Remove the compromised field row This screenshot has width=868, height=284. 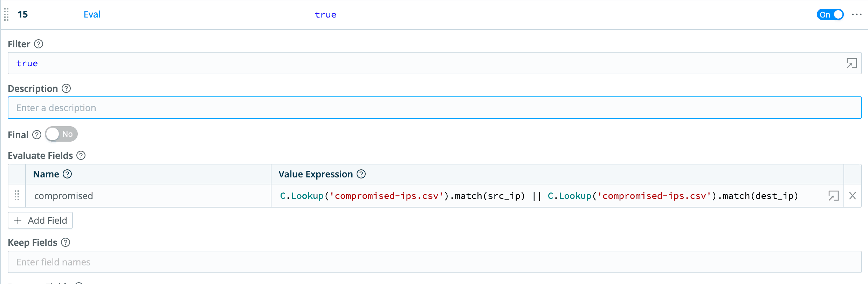point(853,196)
